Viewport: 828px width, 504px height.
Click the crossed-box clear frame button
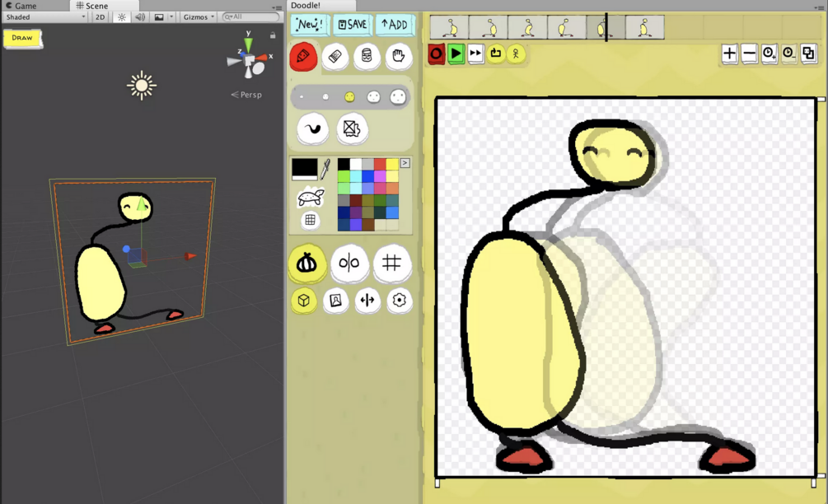352,128
